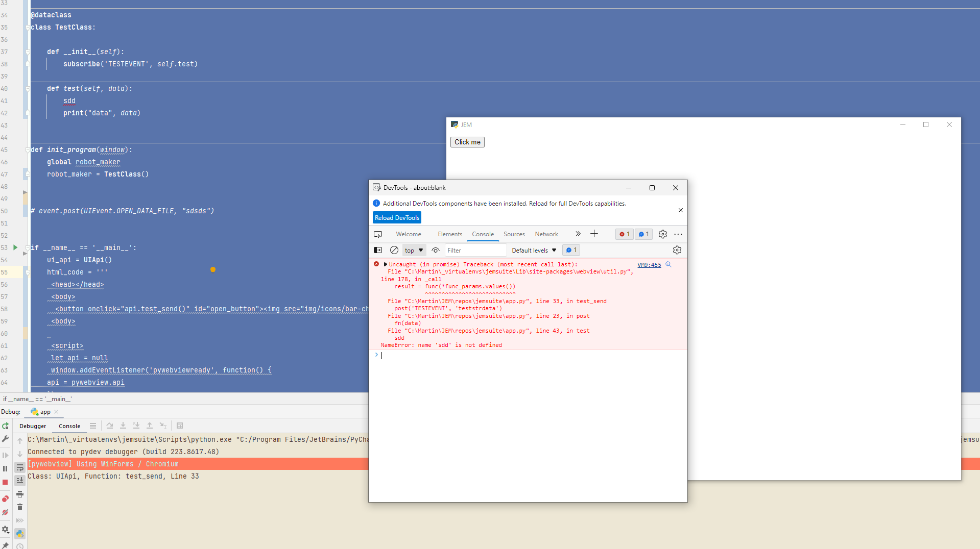The image size is (980, 549).
Task: Rerun the app debug session
Action: [6, 426]
